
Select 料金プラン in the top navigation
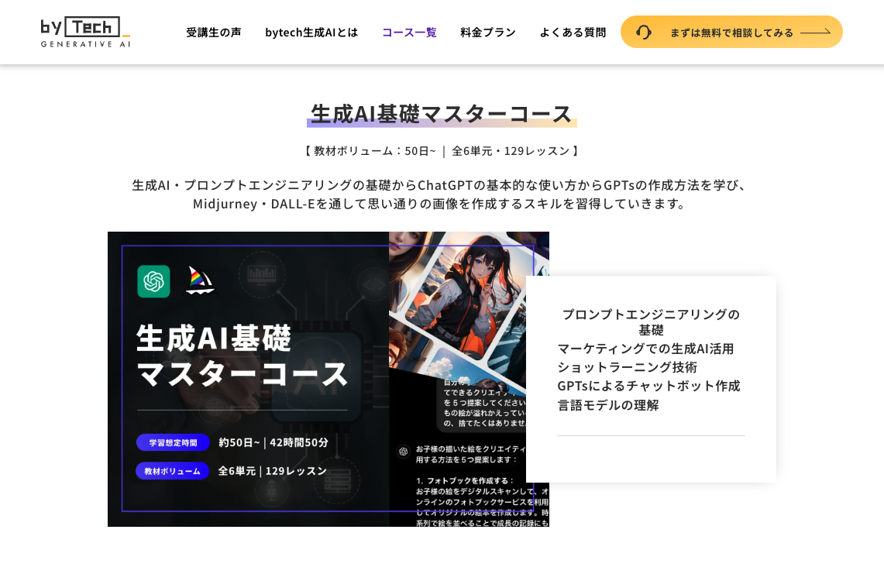488,32
